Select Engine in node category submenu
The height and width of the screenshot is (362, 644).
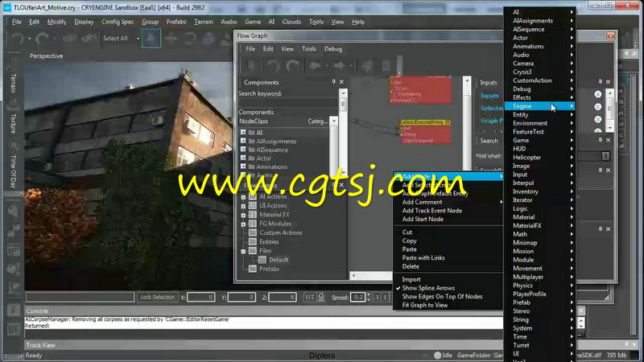pyautogui.click(x=539, y=106)
